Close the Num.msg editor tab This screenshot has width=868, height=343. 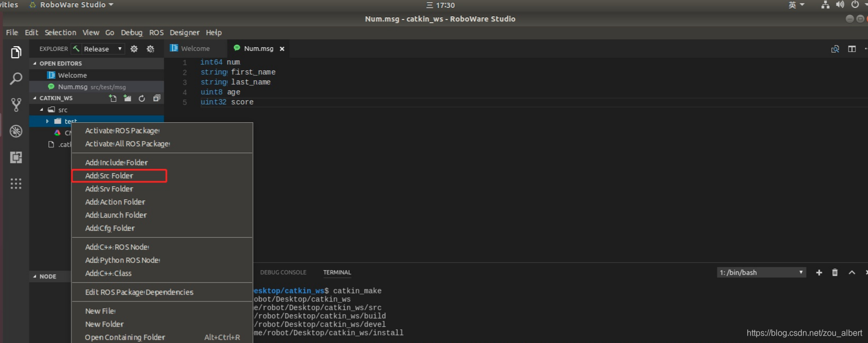[282, 49]
